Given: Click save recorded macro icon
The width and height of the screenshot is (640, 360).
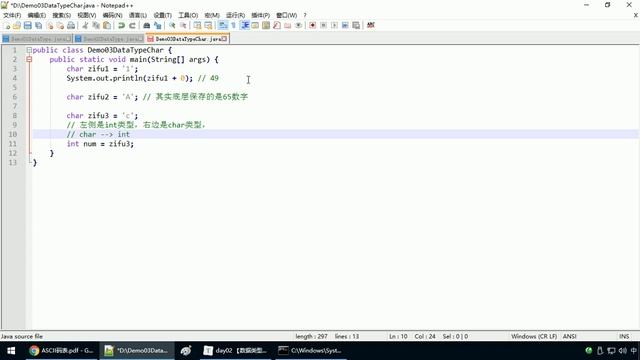Looking at the screenshot, I should 356,25.
